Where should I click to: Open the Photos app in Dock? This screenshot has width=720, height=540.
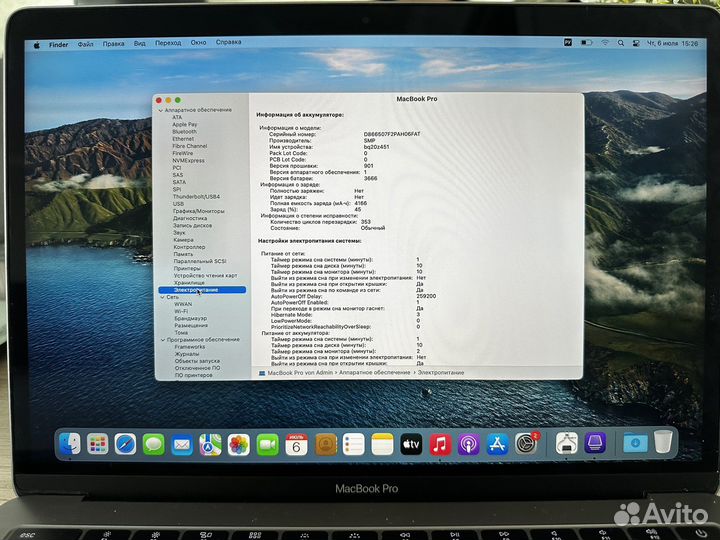coord(239,444)
